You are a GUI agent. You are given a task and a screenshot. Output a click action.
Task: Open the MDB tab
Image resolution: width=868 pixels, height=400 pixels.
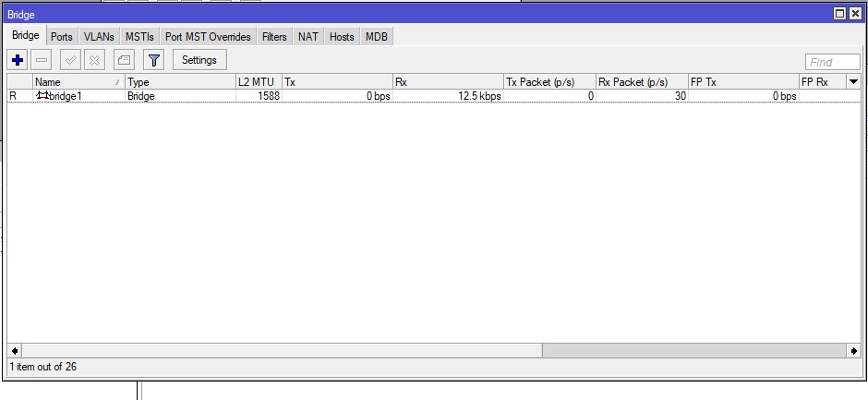377,37
